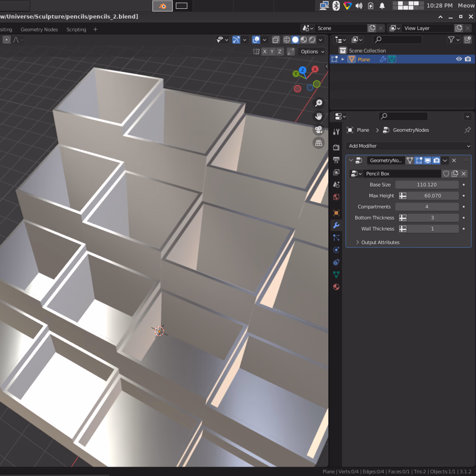Hide Plane in viewport via eye icon

tap(459, 59)
